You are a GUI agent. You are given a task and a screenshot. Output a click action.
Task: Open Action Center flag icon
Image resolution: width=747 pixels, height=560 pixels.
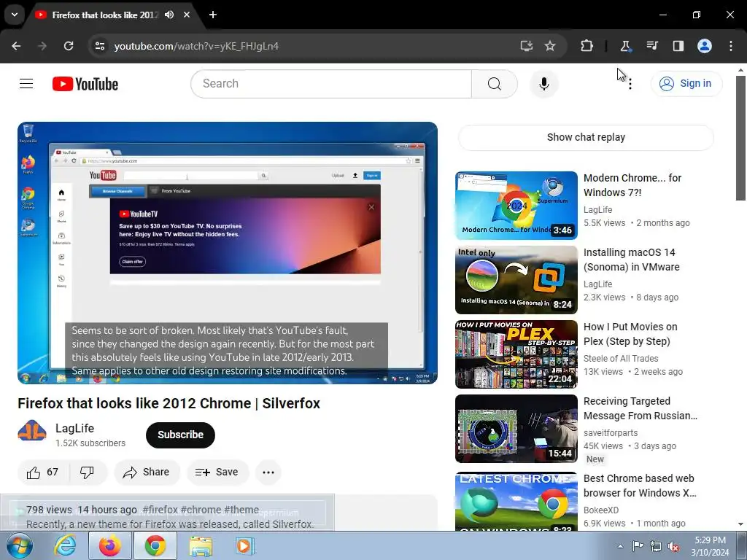pyautogui.click(x=638, y=546)
